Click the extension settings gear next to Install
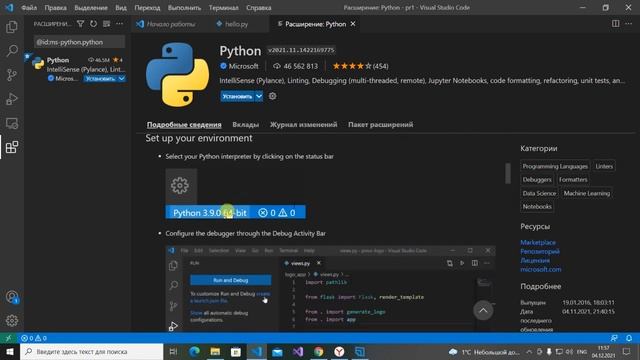 272,96
